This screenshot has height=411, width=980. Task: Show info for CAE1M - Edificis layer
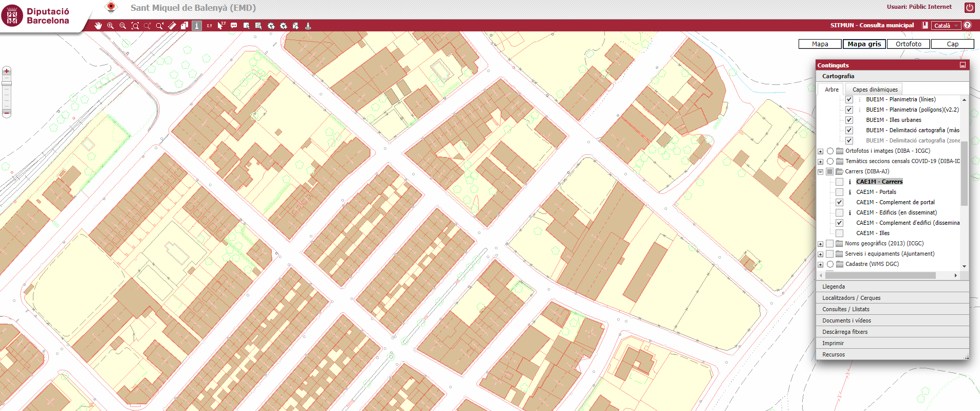point(849,212)
